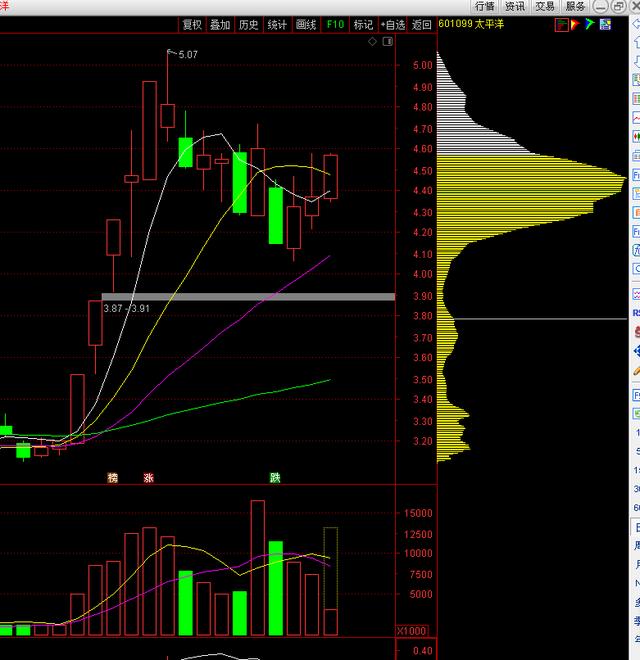This screenshot has width=640, height=660.
Task: Click the small square panel icon above chart
Action: tap(386, 42)
